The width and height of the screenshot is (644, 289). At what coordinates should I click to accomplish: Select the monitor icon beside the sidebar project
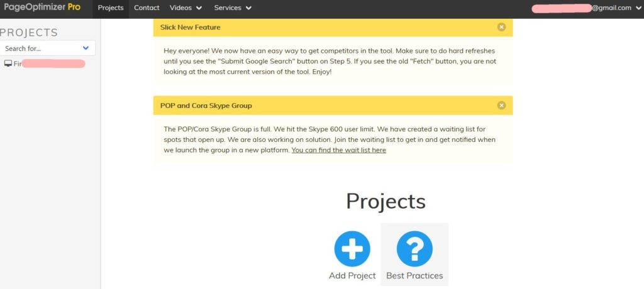pyautogui.click(x=8, y=63)
